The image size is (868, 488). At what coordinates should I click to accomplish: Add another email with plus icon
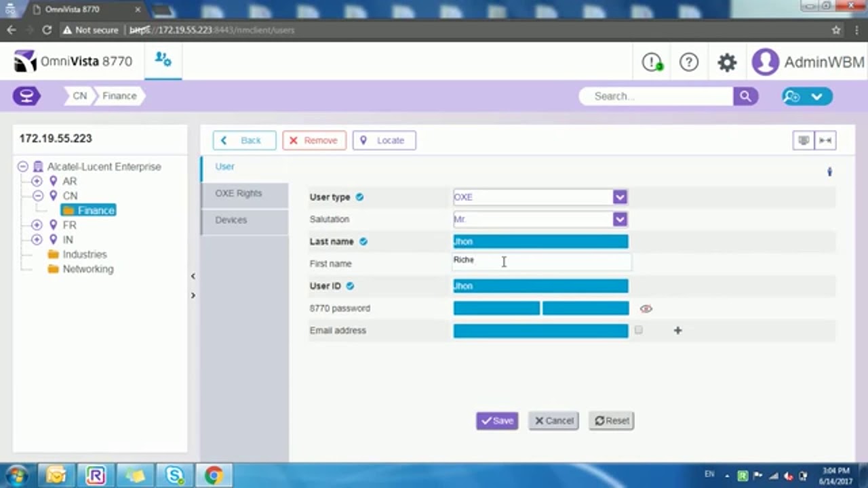[677, 330]
